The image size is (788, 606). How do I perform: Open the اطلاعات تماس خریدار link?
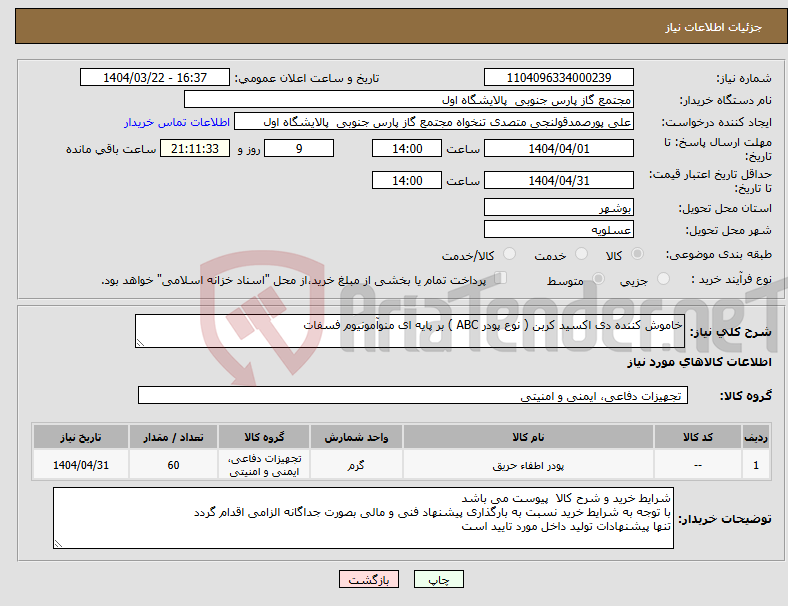tap(177, 122)
